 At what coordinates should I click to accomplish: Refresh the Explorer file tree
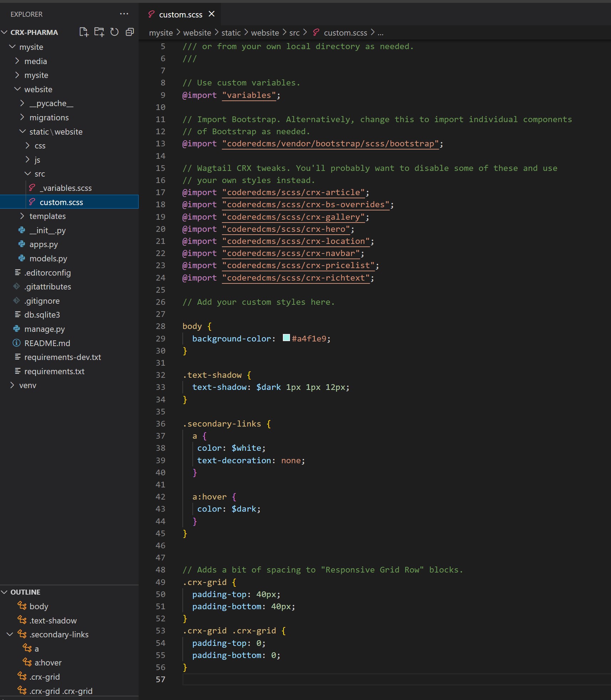tap(114, 32)
